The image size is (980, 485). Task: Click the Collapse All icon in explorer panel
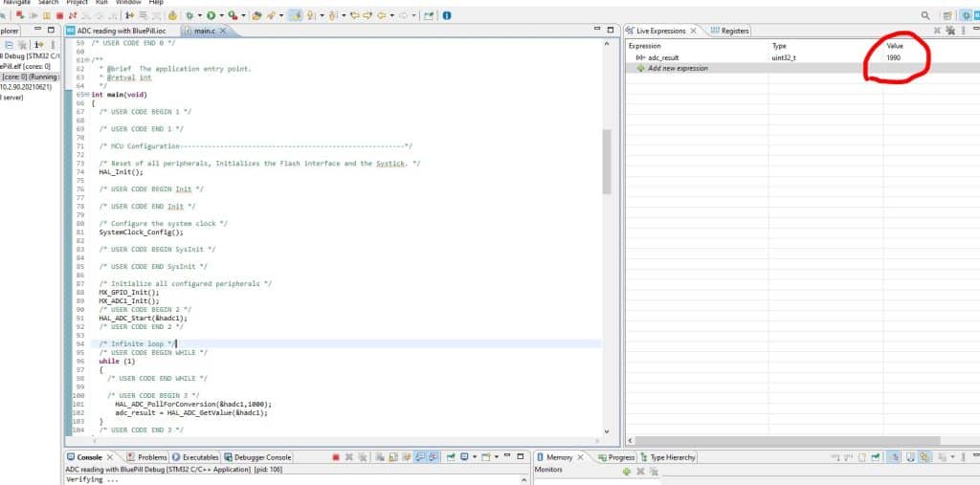click(9, 44)
